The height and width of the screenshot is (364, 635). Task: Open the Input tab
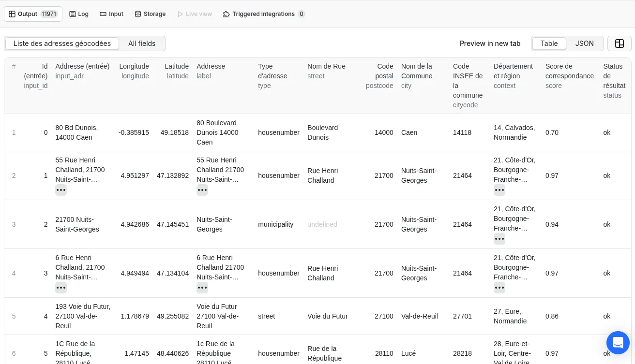tap(112, 14)
